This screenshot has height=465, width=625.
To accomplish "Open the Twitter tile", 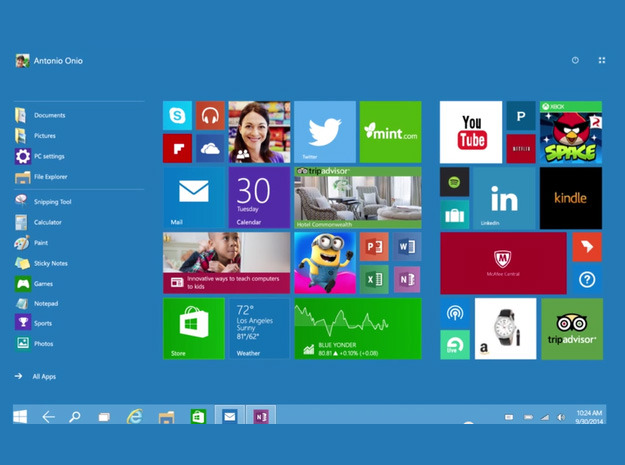I will (x=325, y=132).
